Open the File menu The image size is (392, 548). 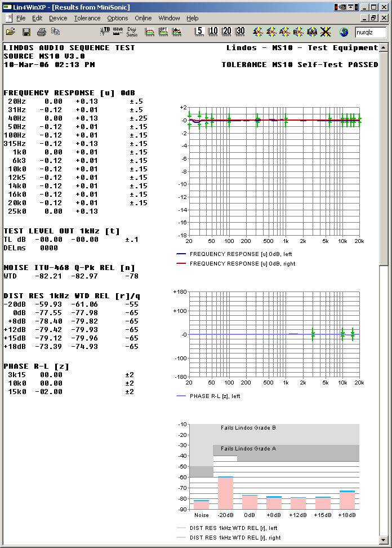pyautogui.click(x=21, y=18)
